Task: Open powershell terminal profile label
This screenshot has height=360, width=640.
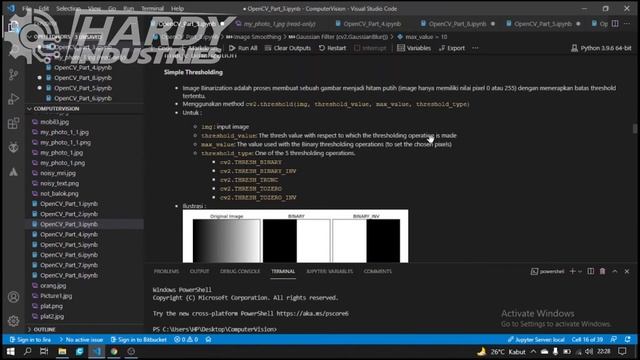Action: point(547,271)
